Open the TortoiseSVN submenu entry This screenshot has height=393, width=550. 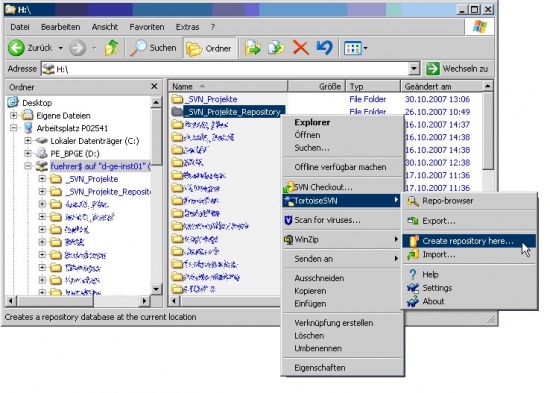342,201
